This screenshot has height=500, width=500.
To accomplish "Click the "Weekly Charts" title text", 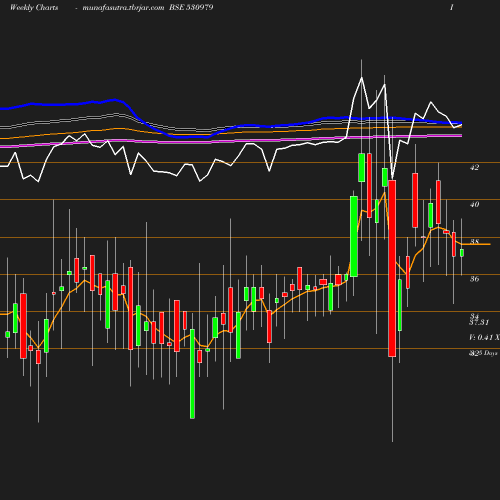I will point(34,8).
